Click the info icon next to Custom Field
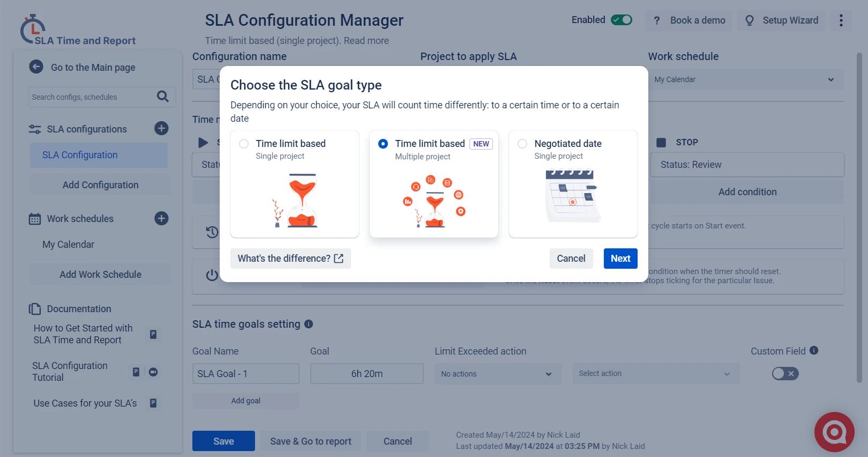Screen dimensions: 868x457 [814, 350]
